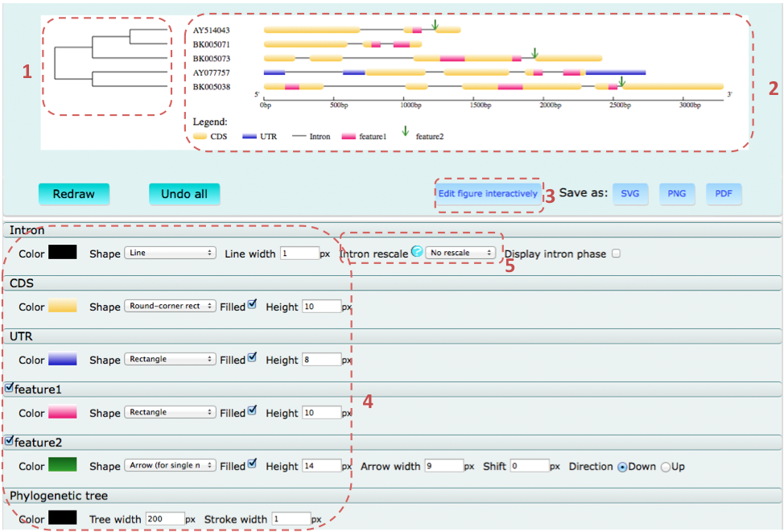Click the feature2 Arrow width field
784x532 pixels.
pos(444,466)
